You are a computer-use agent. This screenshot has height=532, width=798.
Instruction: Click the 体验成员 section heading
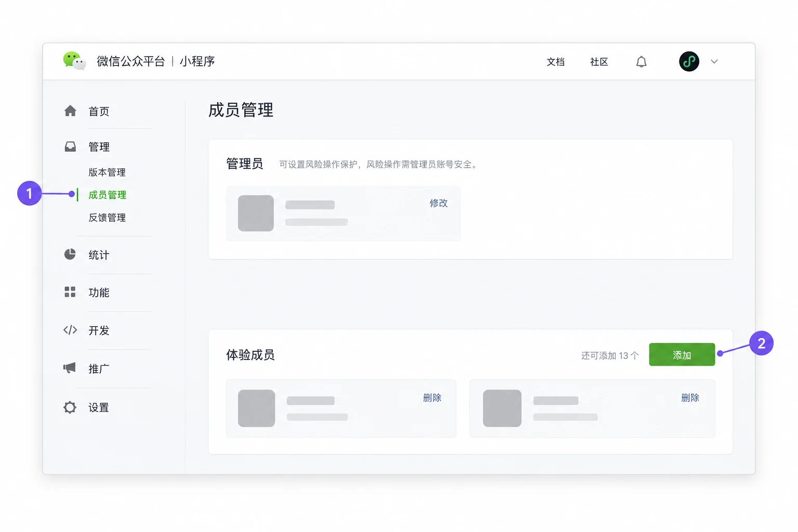250,355
